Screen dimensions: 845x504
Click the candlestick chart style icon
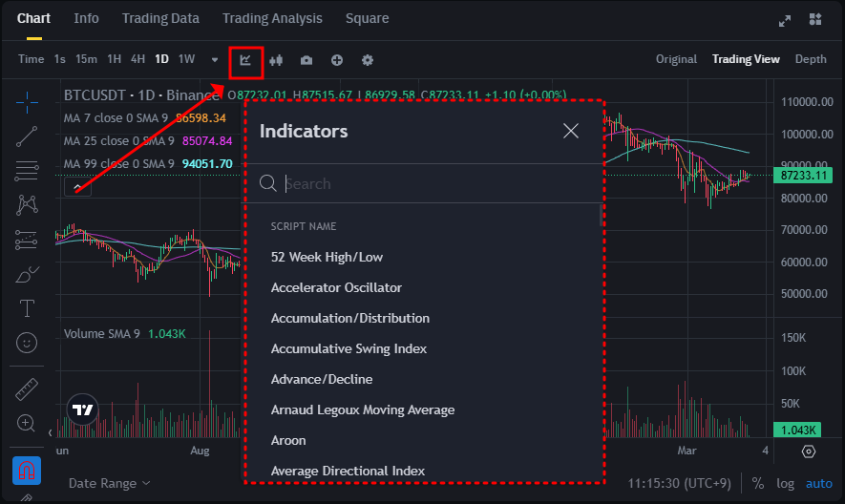pyautogui.click(x=277, y=60)
